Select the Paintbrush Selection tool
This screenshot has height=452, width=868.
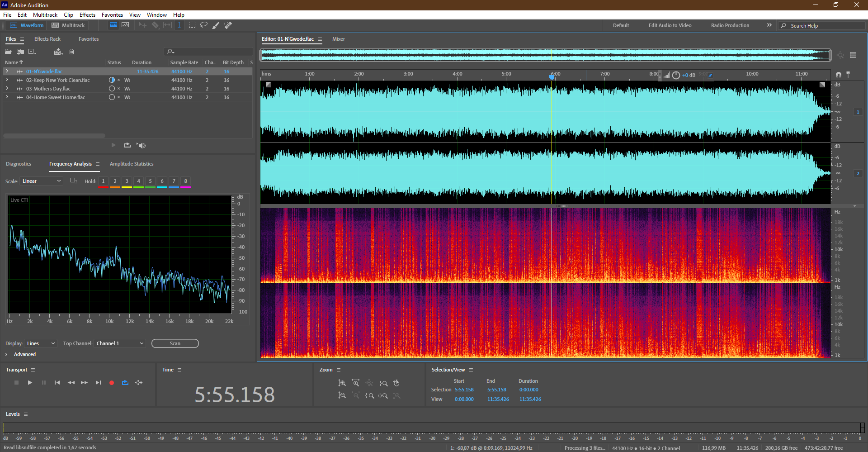(x=216, y=25)
